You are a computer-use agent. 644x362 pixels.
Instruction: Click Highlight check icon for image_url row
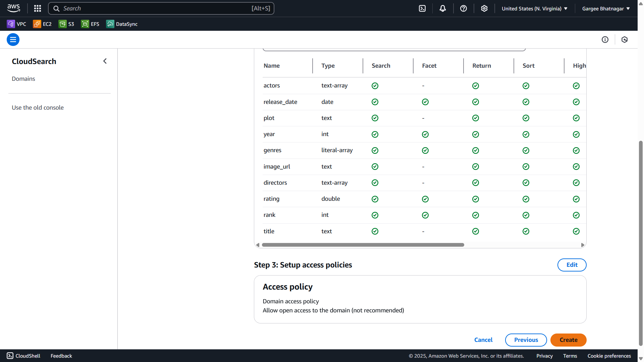click(x=576, y=167)
